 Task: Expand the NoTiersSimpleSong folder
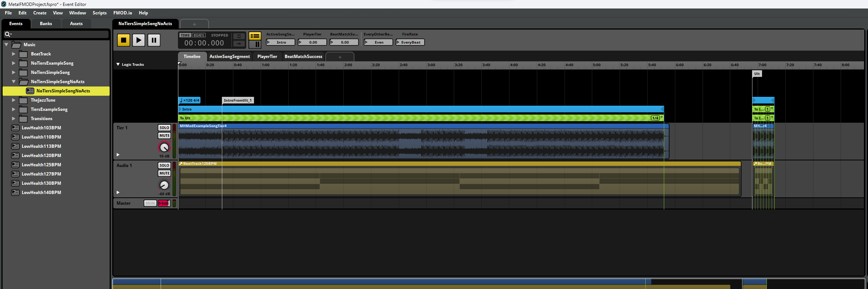click(x=14, y=72)
